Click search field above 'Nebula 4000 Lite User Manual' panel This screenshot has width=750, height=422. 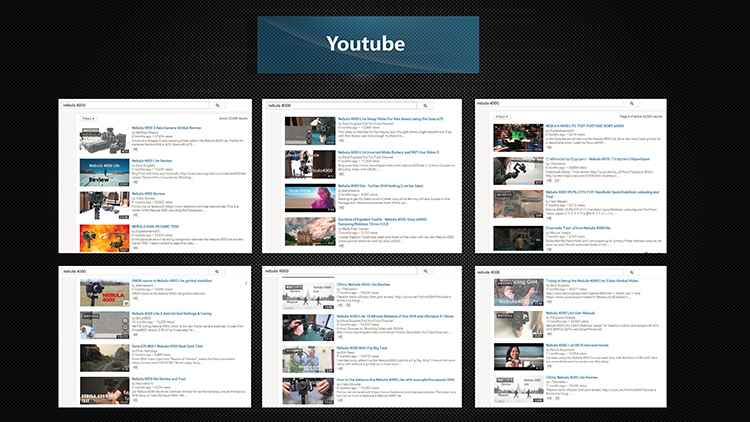click(x=550, y=272)
